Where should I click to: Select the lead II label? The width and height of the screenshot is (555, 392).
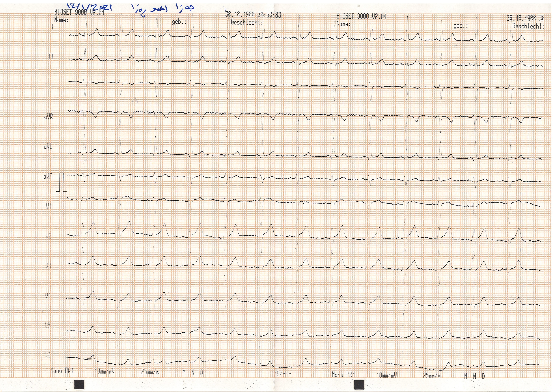pos(51,57)
